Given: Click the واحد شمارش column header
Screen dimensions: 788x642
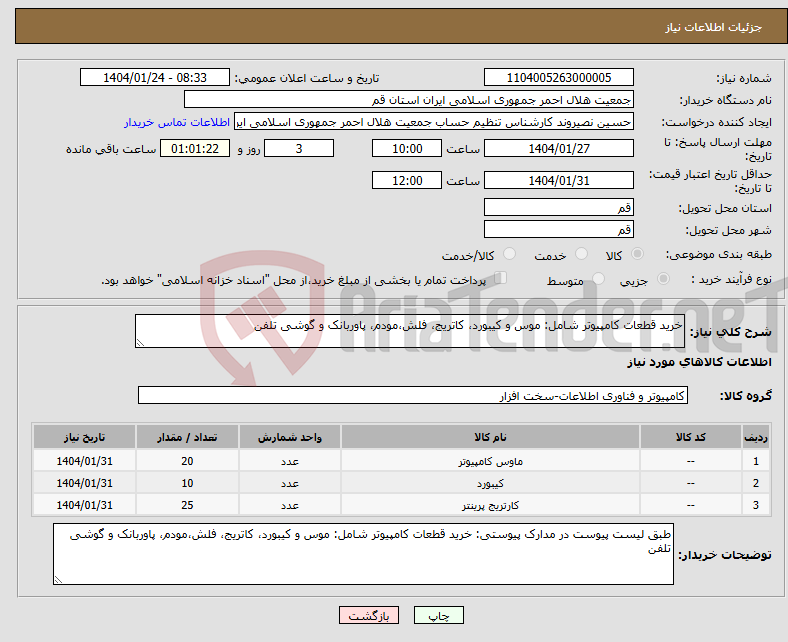Looking at the screenshot, I should pos(290,437).
